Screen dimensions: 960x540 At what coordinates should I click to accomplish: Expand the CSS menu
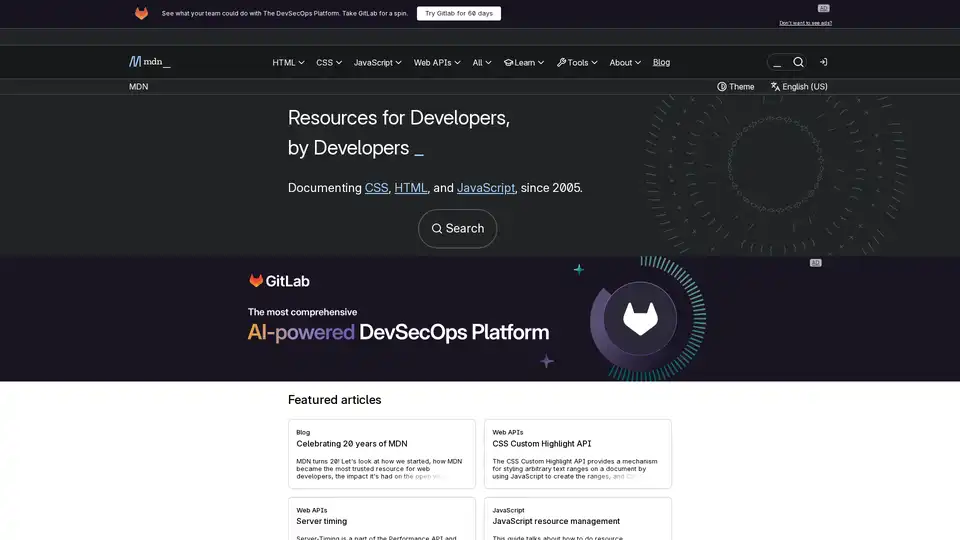[329, 62]
